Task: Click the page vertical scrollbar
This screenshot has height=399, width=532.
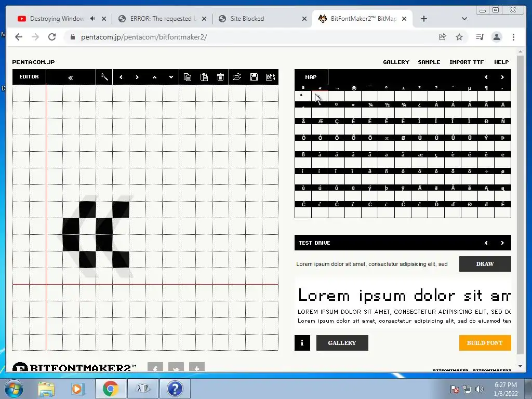Action: (x=520, y=204)
